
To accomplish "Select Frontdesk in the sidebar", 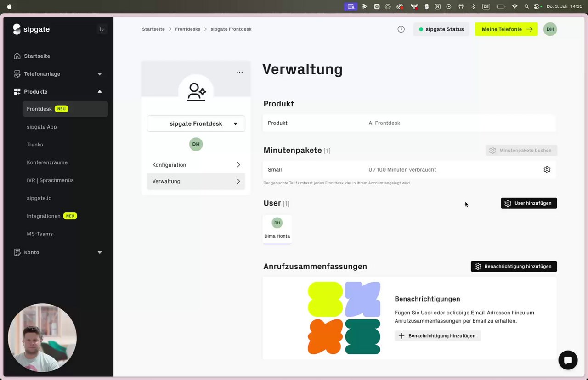I will pos(65,109).
